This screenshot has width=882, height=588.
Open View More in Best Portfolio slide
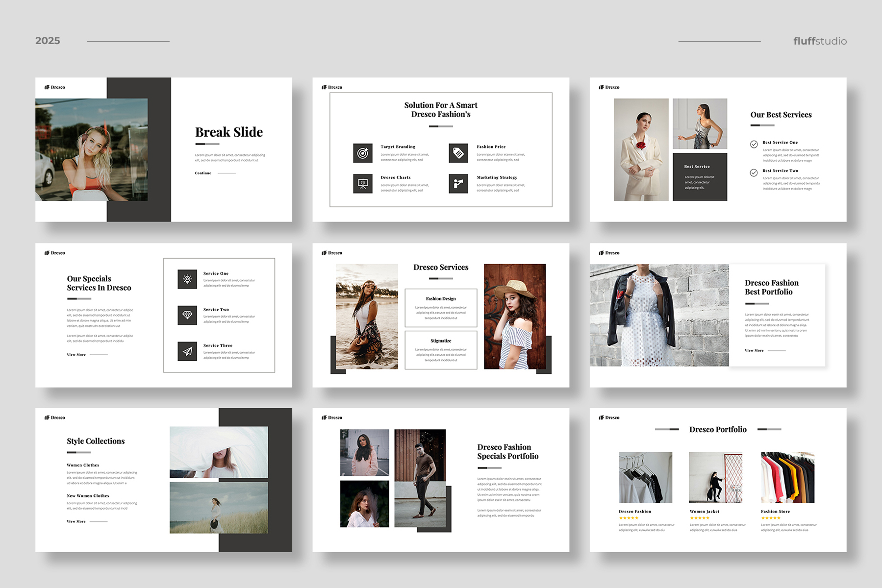[754, 351]
